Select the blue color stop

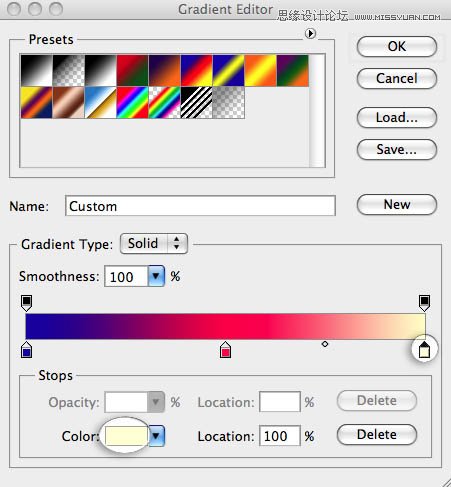26,350
